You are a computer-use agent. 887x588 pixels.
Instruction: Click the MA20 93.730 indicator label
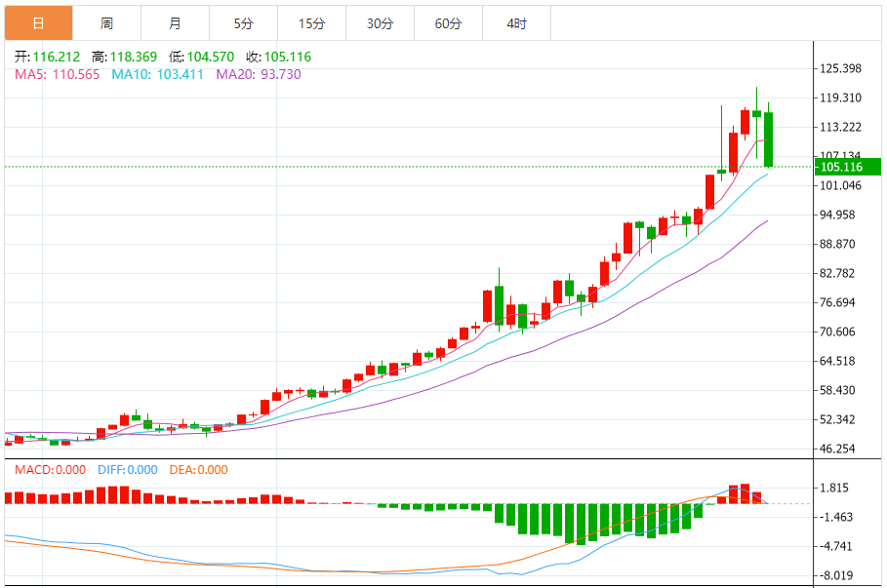[x=259, y=74]
